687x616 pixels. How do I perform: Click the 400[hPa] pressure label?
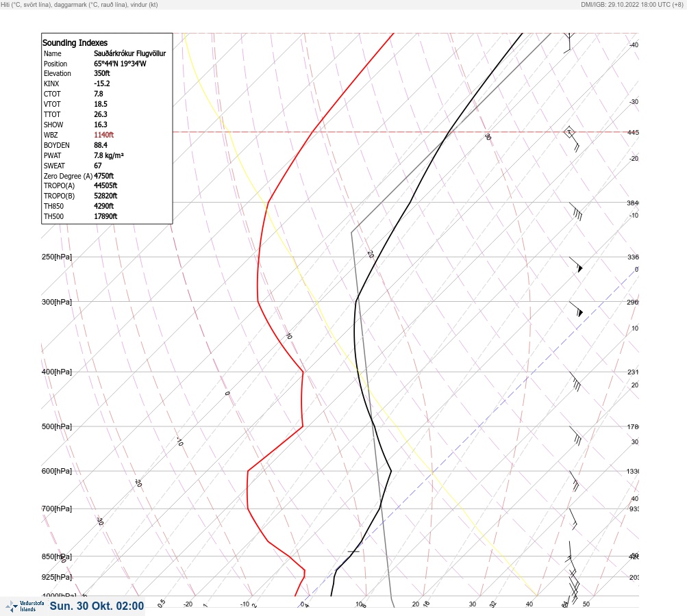(x=57, y=372)
